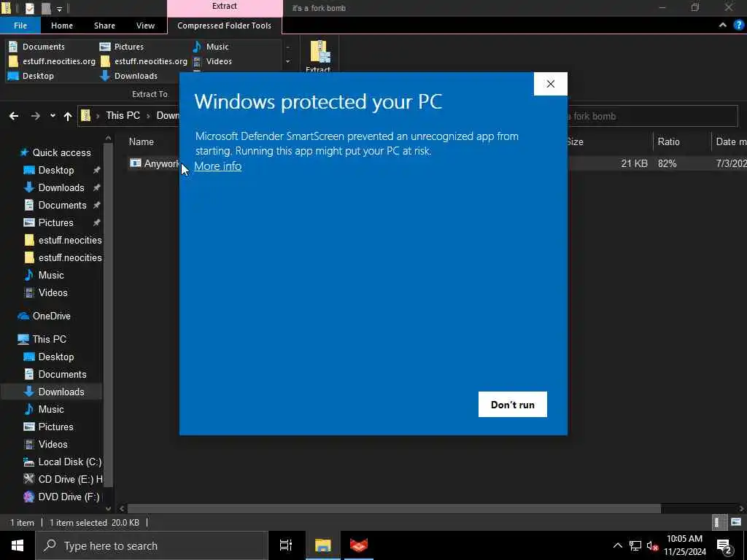Screen dimensions: 747x560
Task: Switch to the Home ribbon tab
Action: [62, 26]
